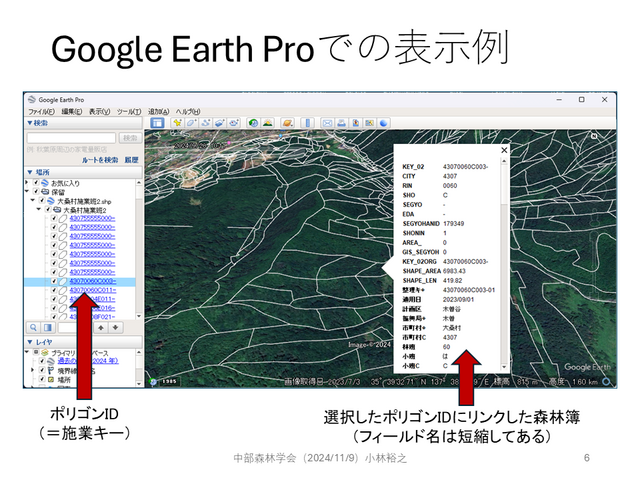
Task: Click the Google Earth logo in title bar
Action: tap(31, 100)
